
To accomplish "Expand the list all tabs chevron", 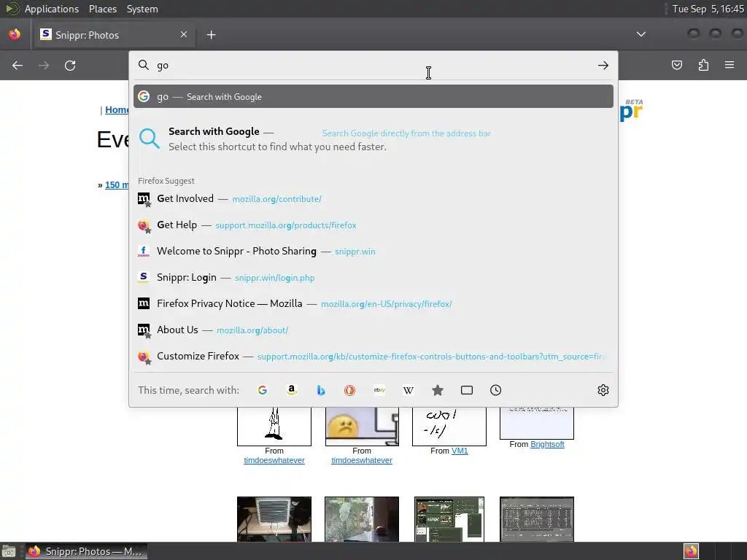I will [641, 34].
